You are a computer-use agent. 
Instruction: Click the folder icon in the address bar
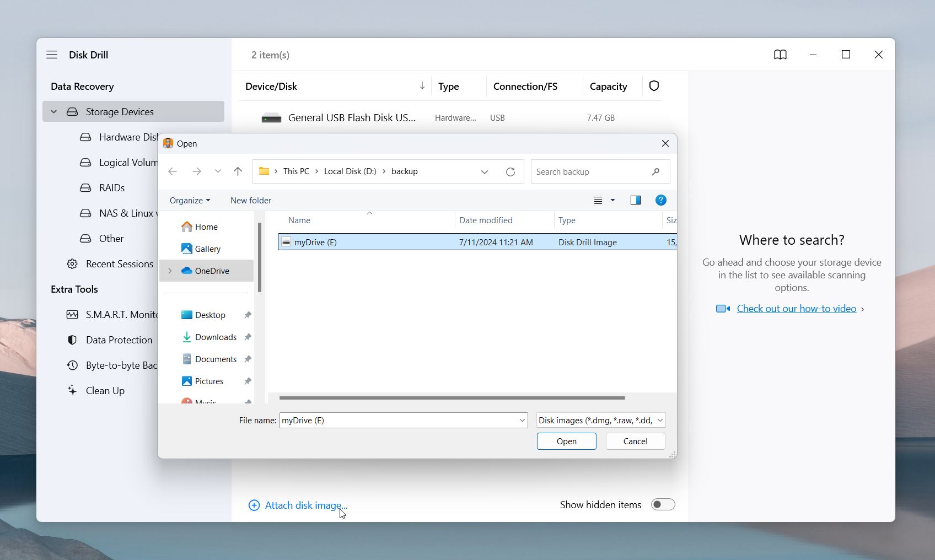pyautogui.click(x=264, y=171)
